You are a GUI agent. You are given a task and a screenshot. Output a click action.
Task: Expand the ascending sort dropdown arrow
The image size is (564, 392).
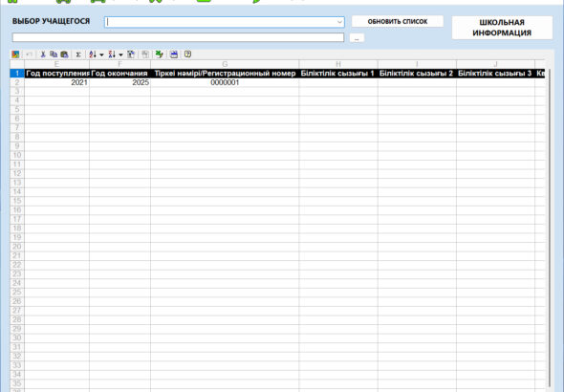coord(101,54)
